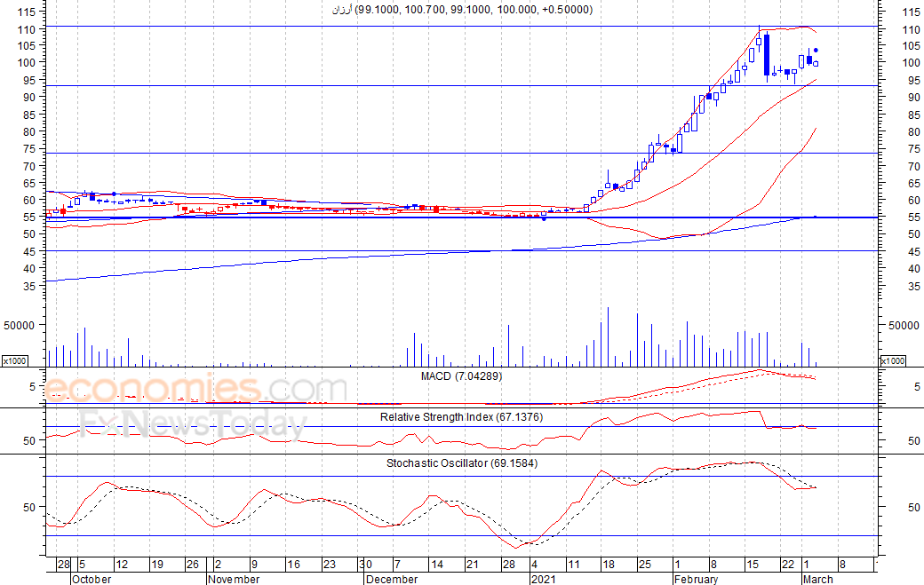Click the price quote header at chart top
The width and height of the screenshot is (924, 585).
(x=461, y=10)
